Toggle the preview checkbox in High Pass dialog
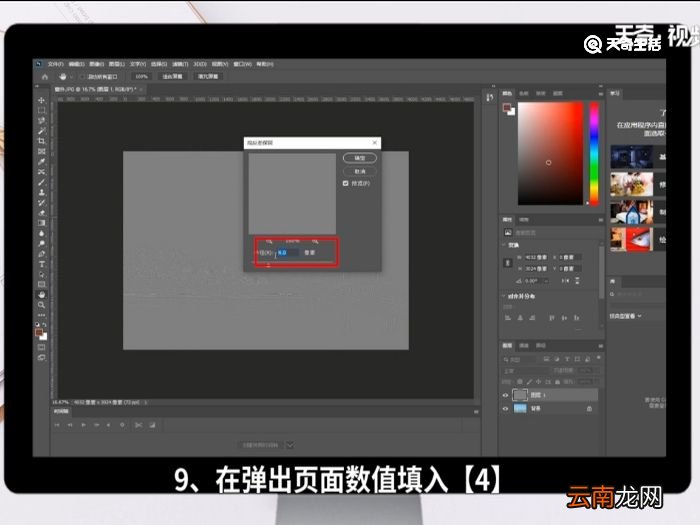This screenshot has height=525, width=700. (346, 183)
